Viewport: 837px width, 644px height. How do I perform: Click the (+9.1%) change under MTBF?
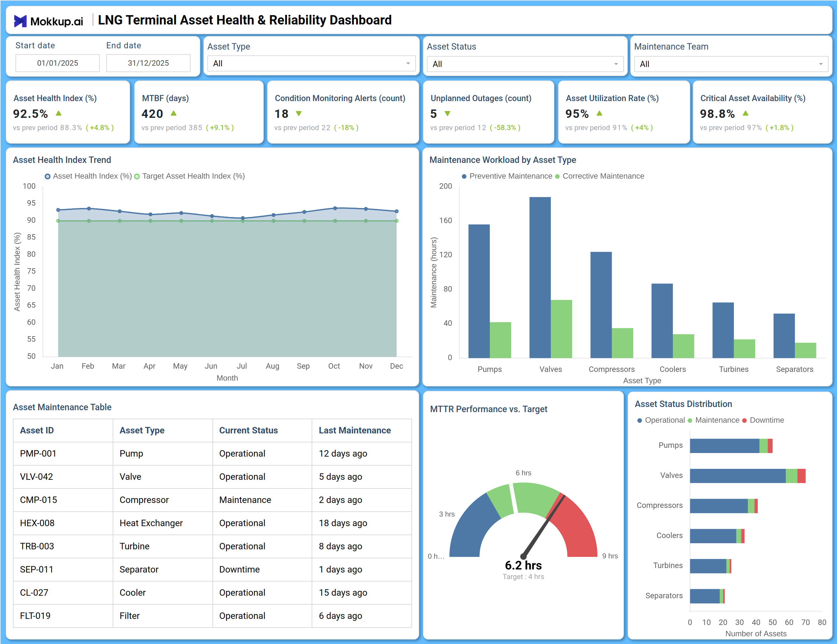click(x=220, y=128)
